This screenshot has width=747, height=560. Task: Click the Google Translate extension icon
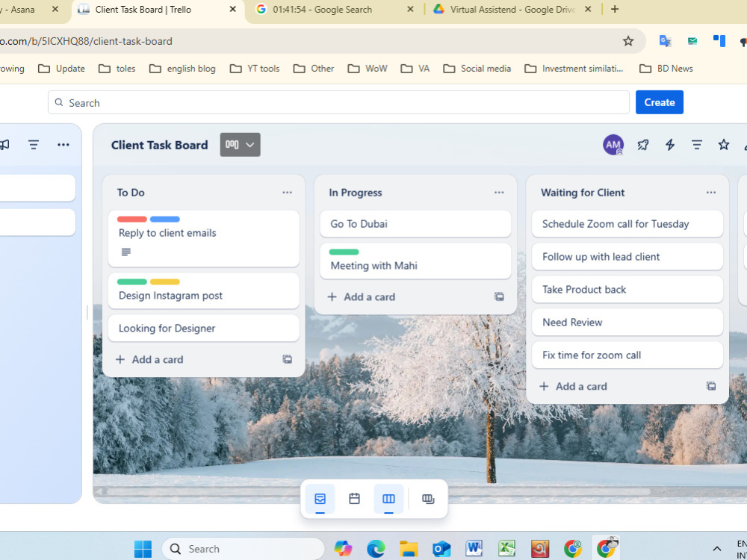tap(665, 41)
